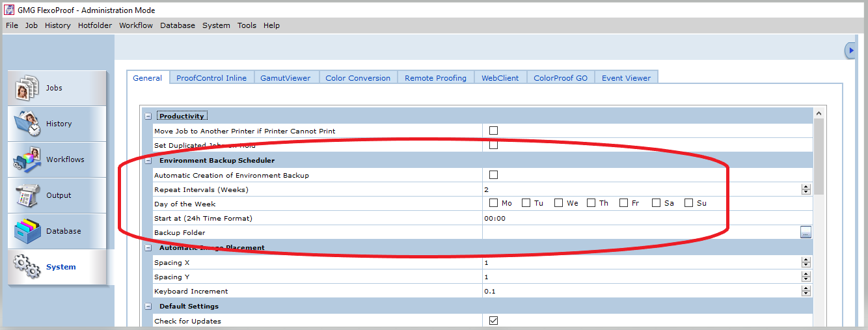This screenshot has height=330, width=868.
Task: Expand the right side panel arrow
Action: pos(850,50)
